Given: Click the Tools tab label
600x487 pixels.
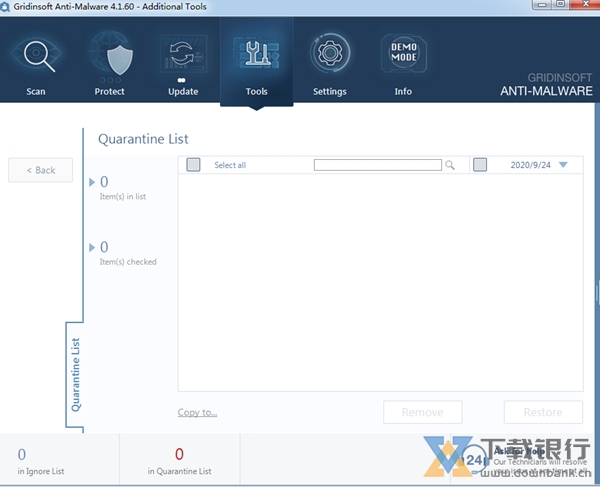Looking at the screenshot, I should [257, 91].
